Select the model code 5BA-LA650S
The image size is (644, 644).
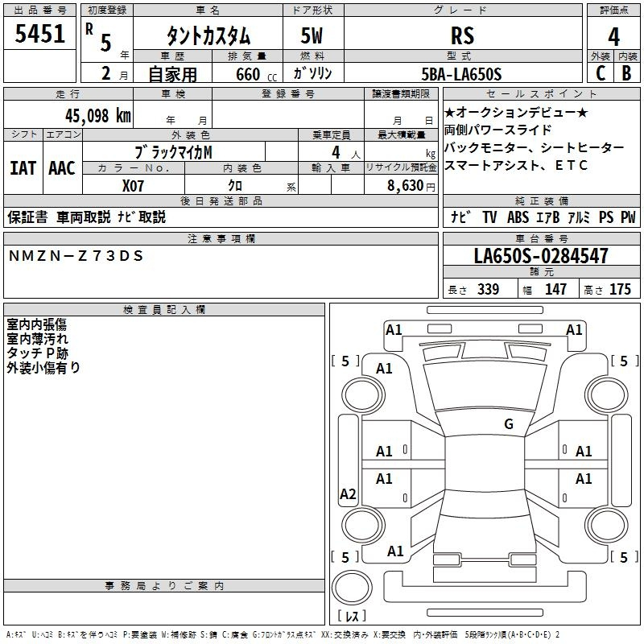click(461, 74)
